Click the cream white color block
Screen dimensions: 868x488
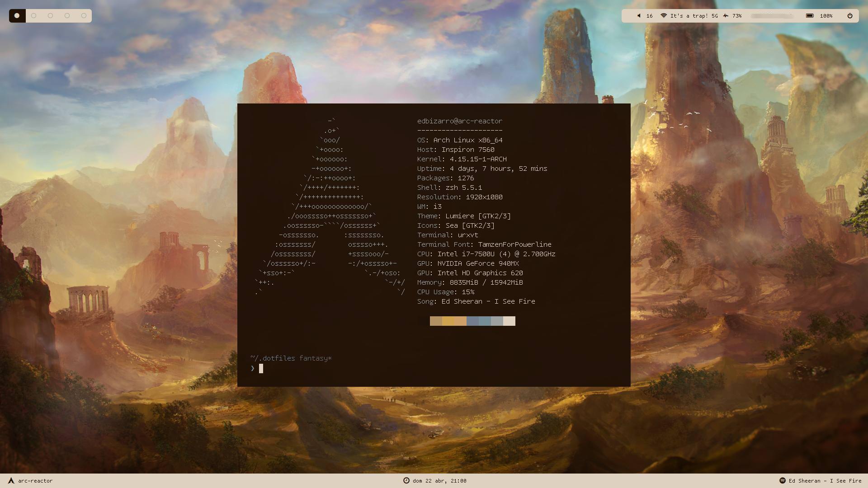coord(509,321)
